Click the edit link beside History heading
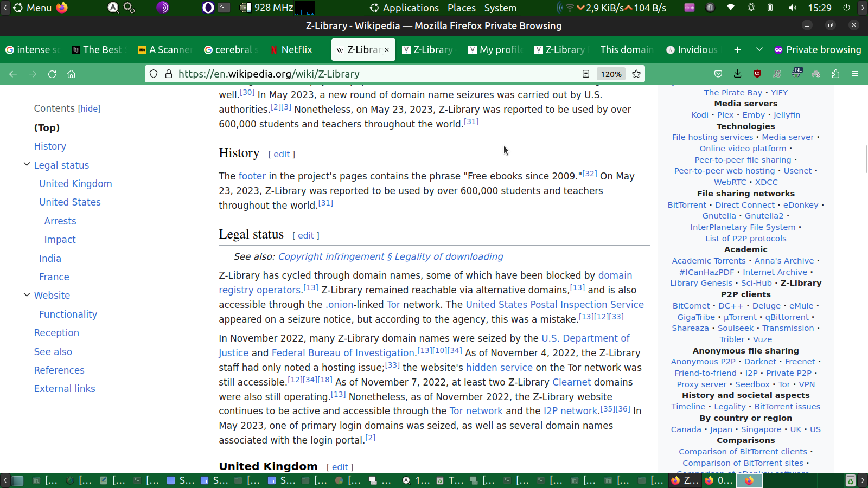Screen dimensions: 868x488 point(282,155)
